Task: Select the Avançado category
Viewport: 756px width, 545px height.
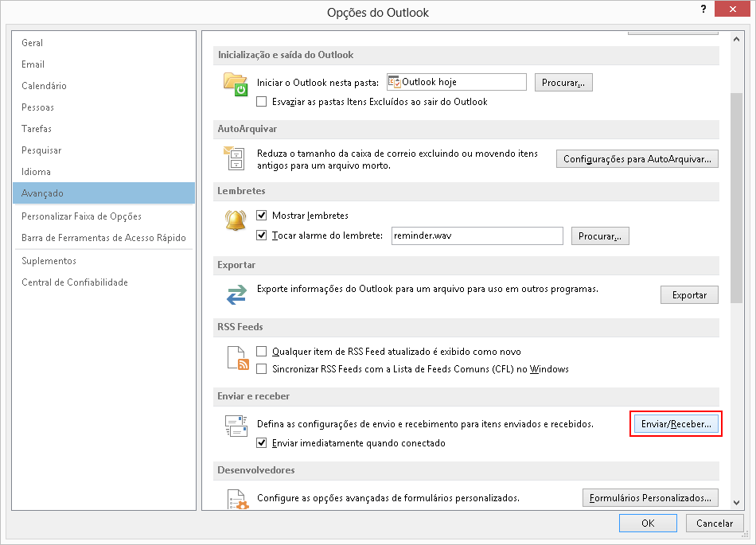Action: click(x=103, y=193)
